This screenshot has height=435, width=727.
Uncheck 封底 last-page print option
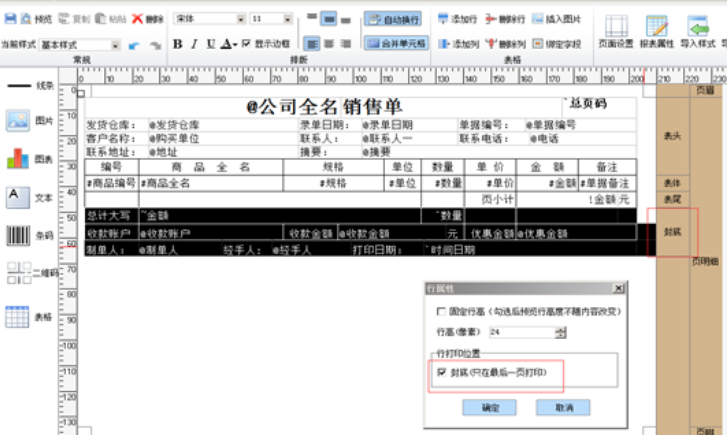coord(441,371)
